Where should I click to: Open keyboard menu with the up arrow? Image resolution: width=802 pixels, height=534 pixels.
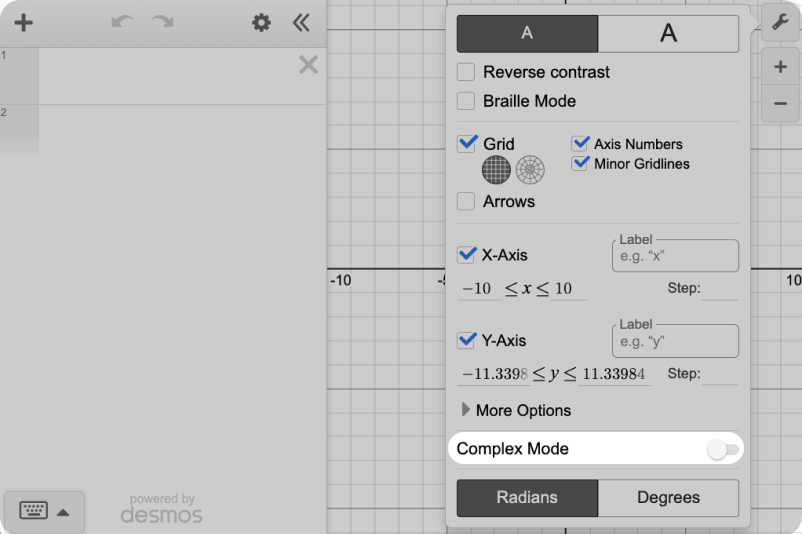(x=63, y=512)
